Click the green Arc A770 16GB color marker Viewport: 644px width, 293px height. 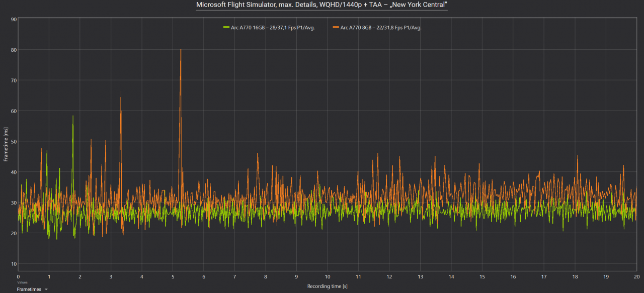(226, 28)
